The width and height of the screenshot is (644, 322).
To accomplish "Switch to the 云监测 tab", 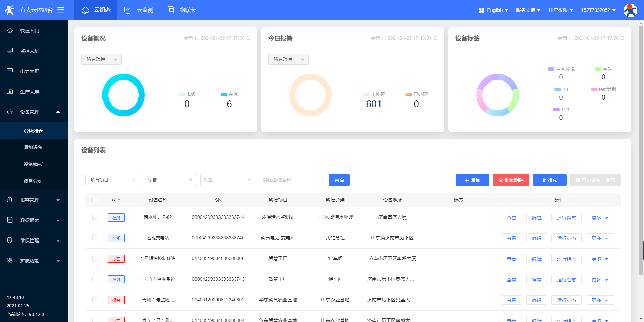I will (x=139, y=10).
